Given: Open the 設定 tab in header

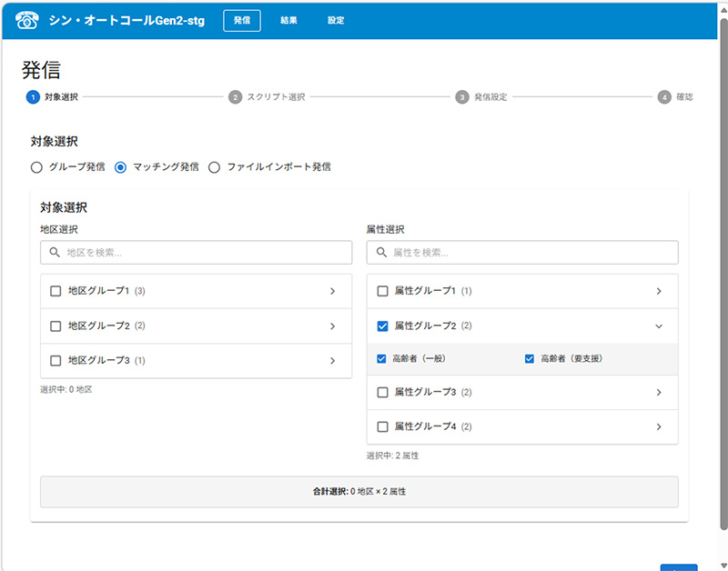Looking at the screenshot, I should click(x=336, y=20).
